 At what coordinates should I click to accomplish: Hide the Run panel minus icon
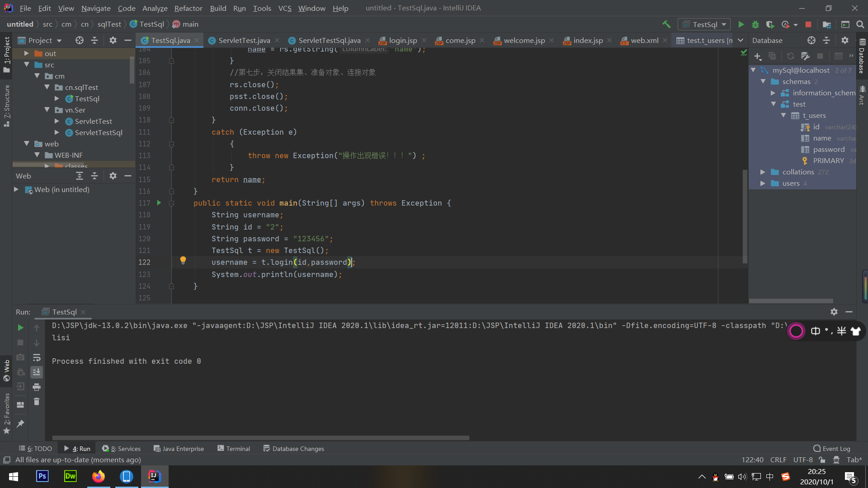click(x=849, y=312)
